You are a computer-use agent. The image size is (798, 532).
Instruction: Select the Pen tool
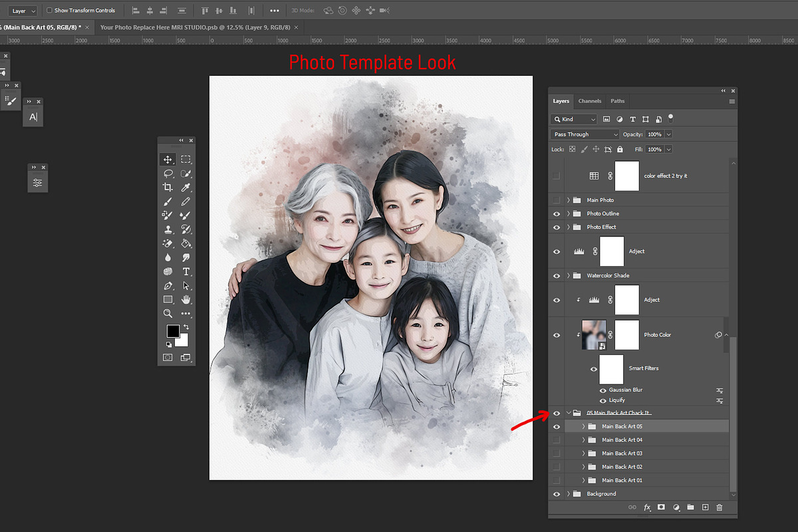point(168,285)
